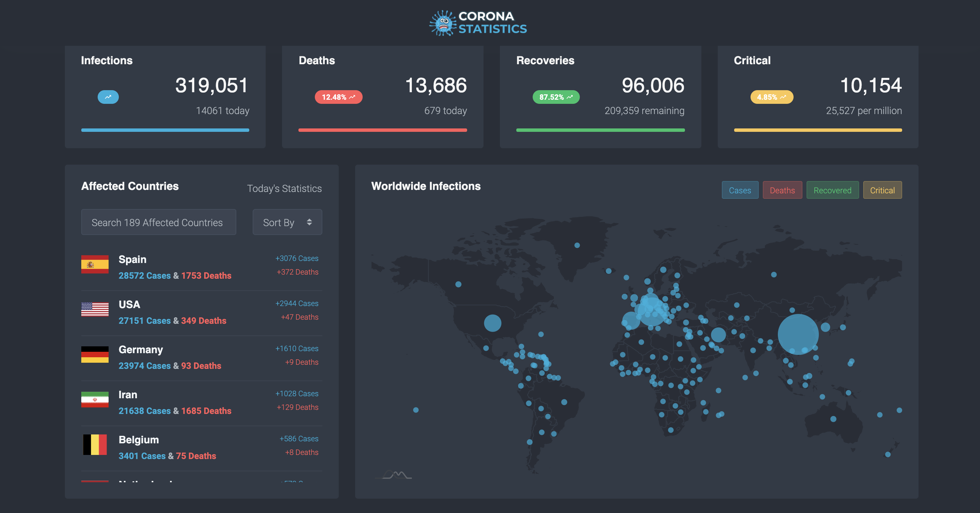Screen dimensions: 980x513
Task: Click the red 12.48% deaths badge
Action: (338, 97)
